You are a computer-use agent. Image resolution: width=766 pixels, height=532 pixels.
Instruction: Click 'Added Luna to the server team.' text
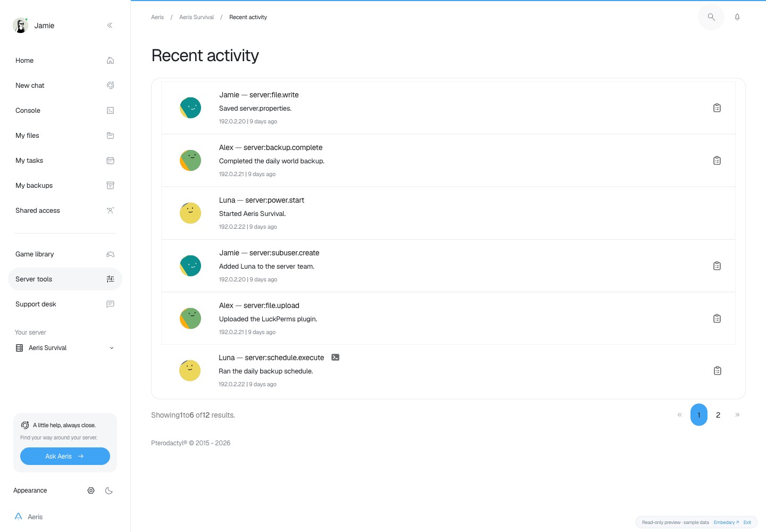coord(267,267)
